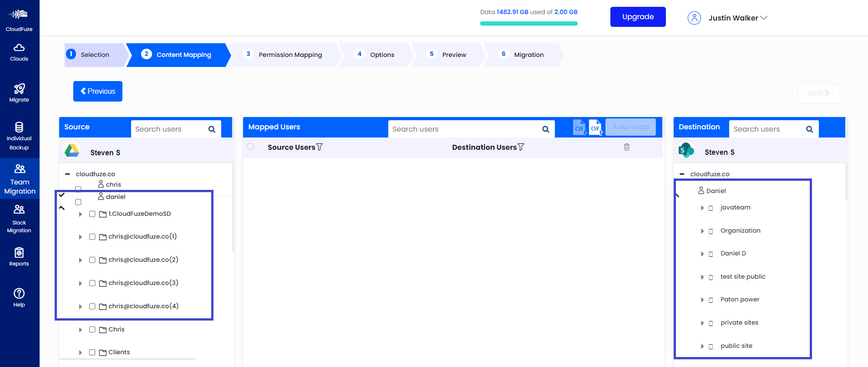
Task: Click the folder icon of Clients
Action: pyautogui.click(x=103, y=352)
